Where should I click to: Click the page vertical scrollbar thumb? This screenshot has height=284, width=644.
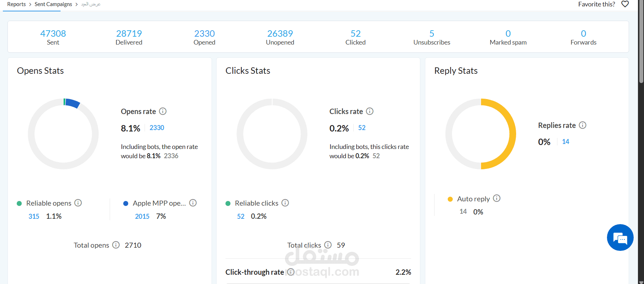click(641, 41)
